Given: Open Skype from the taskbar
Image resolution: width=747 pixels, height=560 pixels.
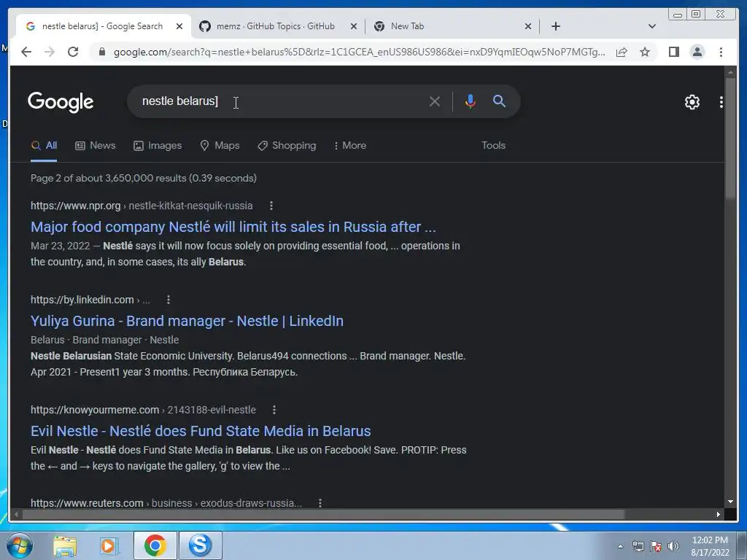Looking at the screenshot, I should 200,545.
